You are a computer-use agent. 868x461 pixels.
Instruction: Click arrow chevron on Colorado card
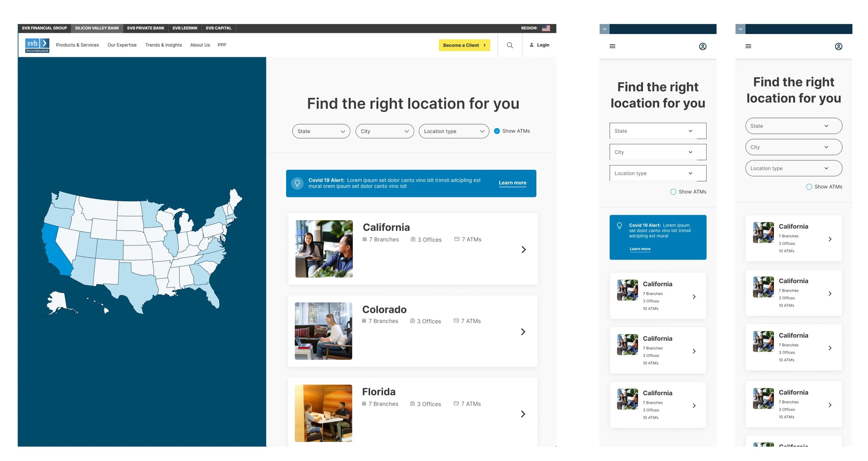(523, 332)
